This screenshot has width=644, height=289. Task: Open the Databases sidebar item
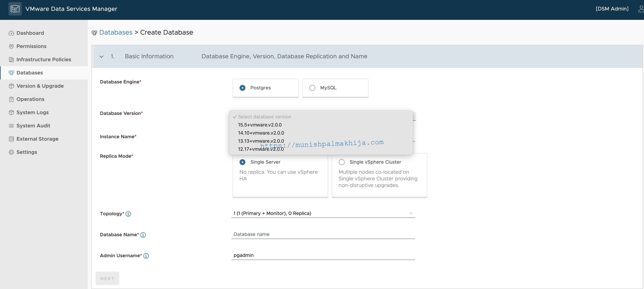44,73
